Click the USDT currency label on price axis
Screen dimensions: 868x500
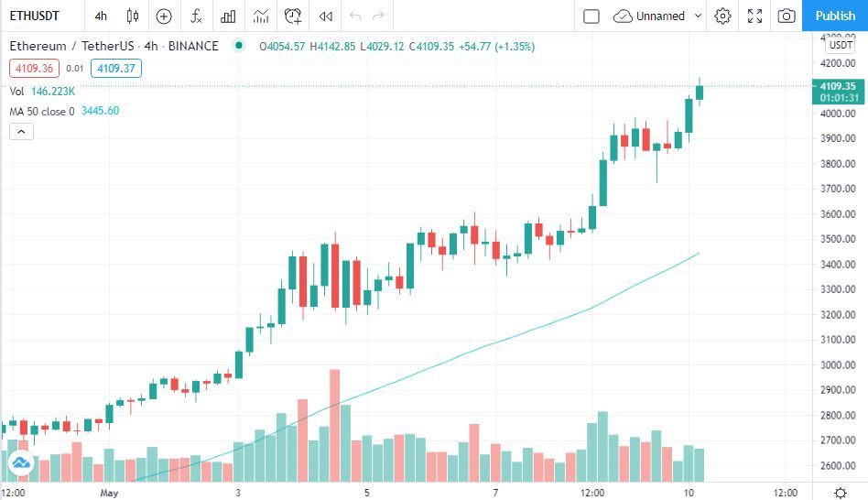(x=841, y=45)
